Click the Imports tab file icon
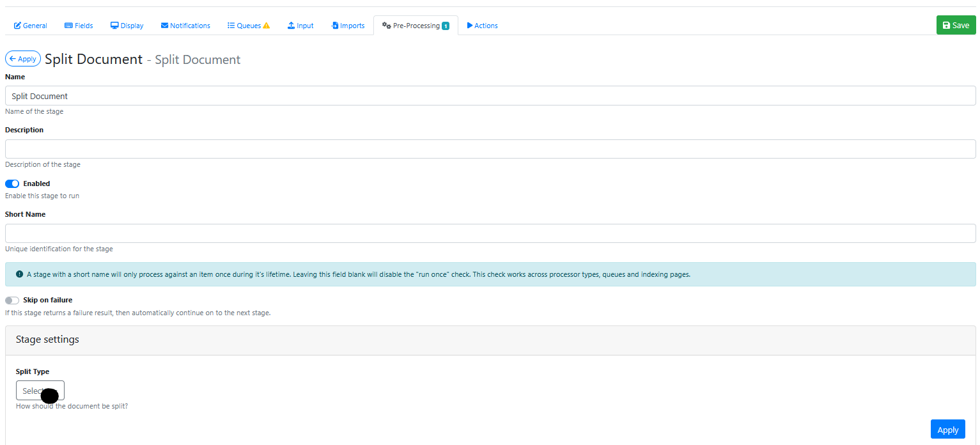Image resolution: width=980 pixels, height=445 pixels. [x=334, y=26]
